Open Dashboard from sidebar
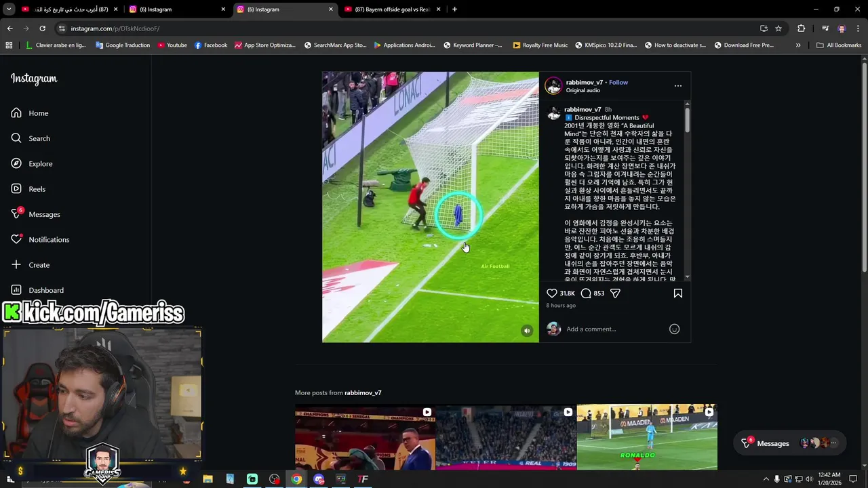 tap(37, 290)
